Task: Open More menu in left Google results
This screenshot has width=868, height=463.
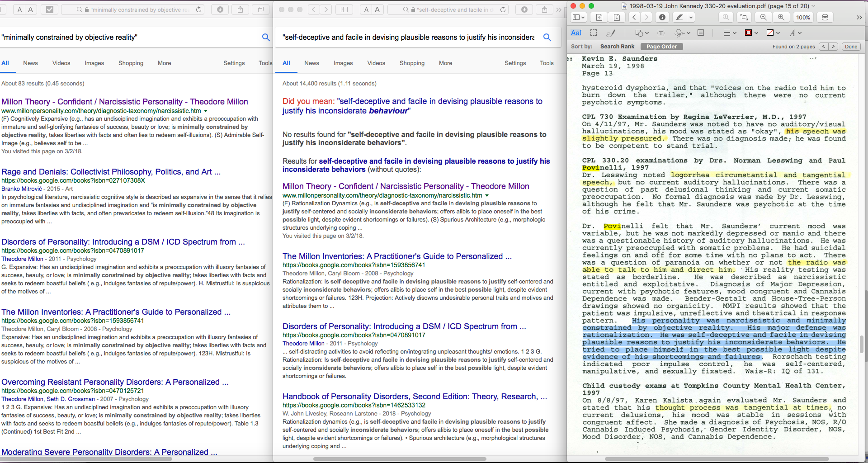Action: (164, 63)
